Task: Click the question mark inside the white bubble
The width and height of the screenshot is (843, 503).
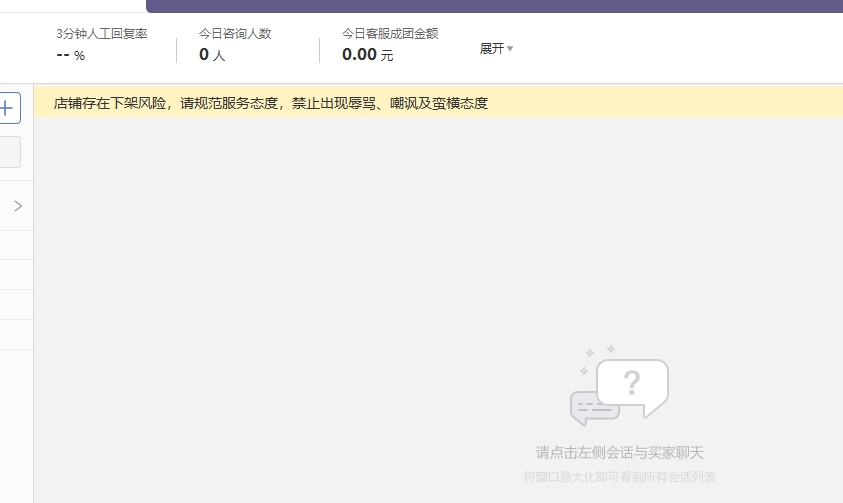Action: click(632, 383)
